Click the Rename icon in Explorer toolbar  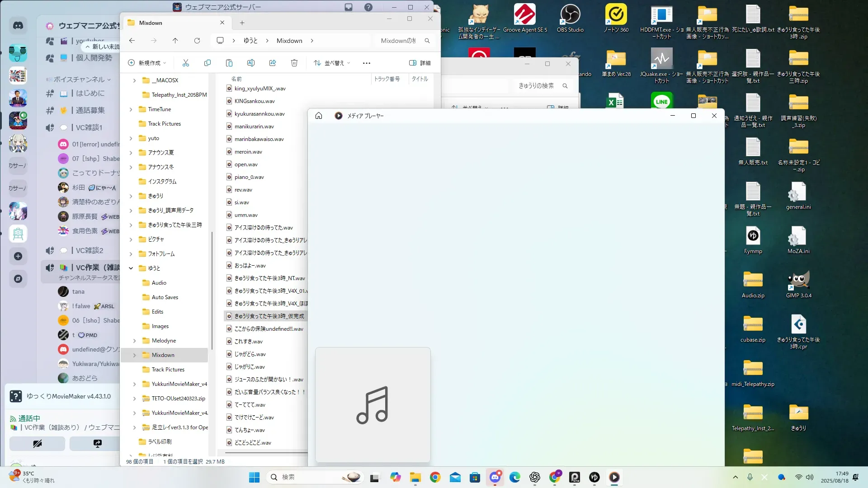(x=251, y=63)
